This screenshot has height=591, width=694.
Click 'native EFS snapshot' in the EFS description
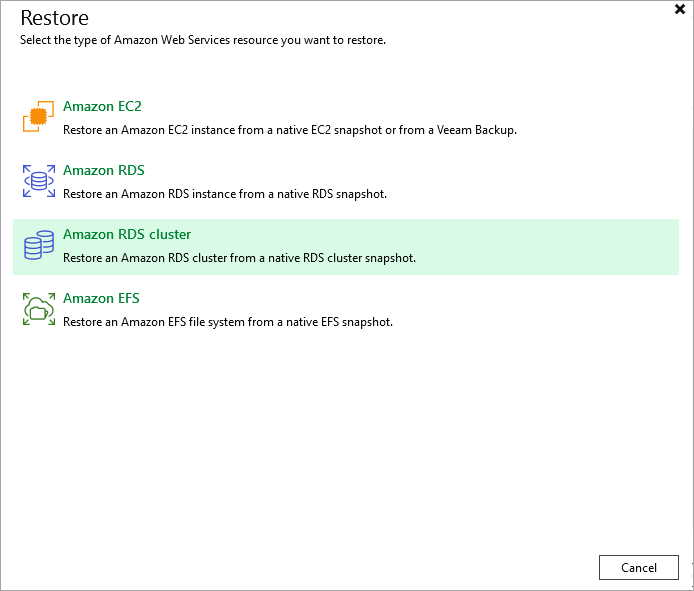337,322
